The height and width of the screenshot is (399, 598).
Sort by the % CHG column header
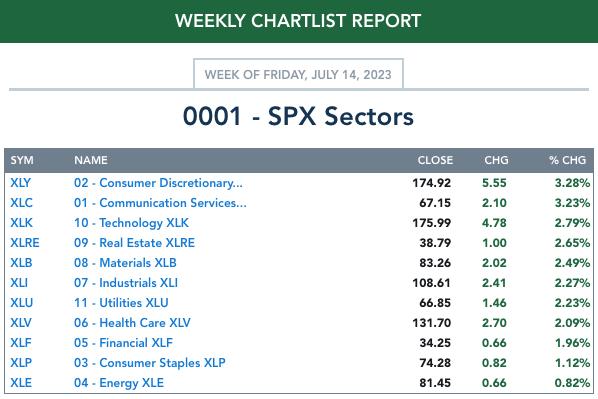567,160
